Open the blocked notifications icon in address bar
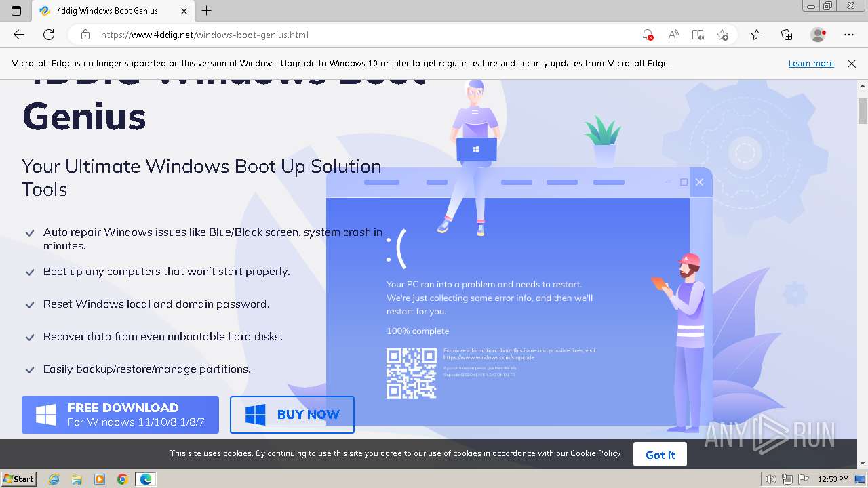This screenshot has width=868, height=488. point(648,35)
